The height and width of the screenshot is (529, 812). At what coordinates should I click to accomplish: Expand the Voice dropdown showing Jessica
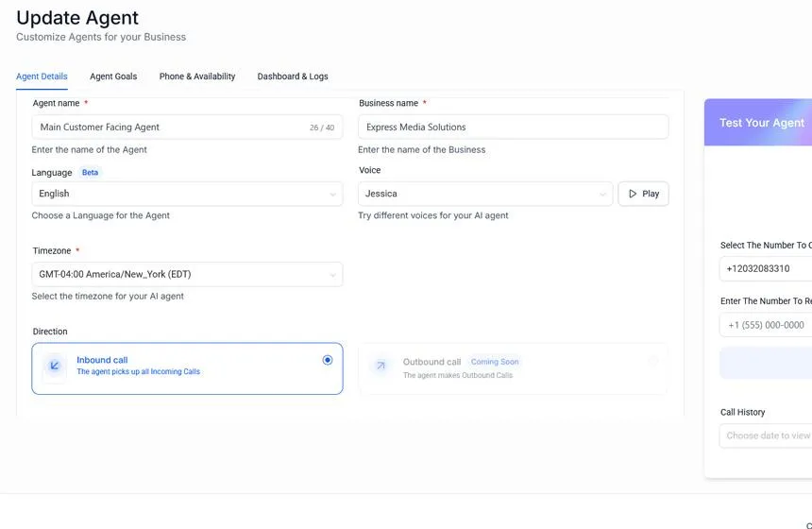point(485,194)
